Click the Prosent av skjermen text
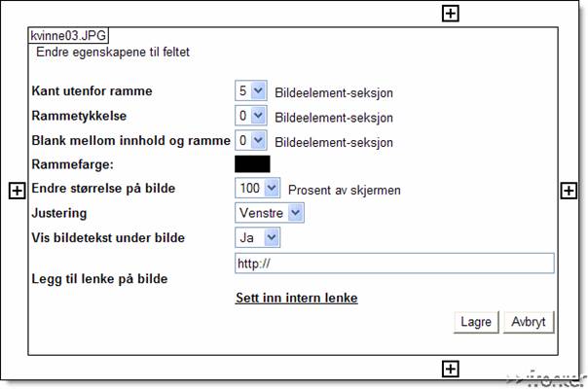This screenshot has width=588, height=389. (345, 190)
